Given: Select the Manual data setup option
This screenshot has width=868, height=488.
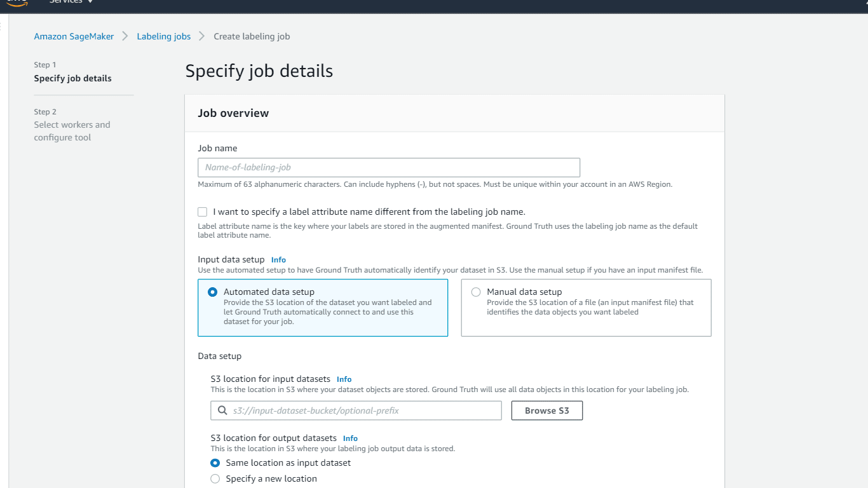Looking at the screenshot, I should [x=475, y=292].
